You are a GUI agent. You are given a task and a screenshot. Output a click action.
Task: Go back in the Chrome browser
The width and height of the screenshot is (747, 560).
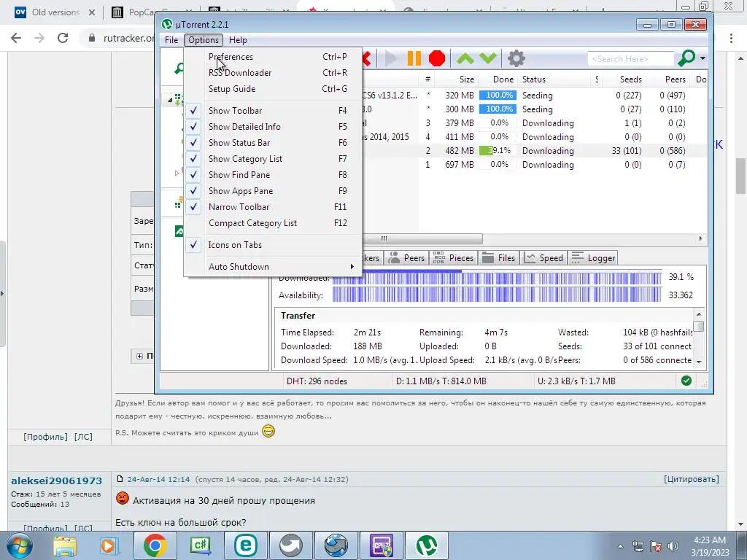[x=16, y=38]
